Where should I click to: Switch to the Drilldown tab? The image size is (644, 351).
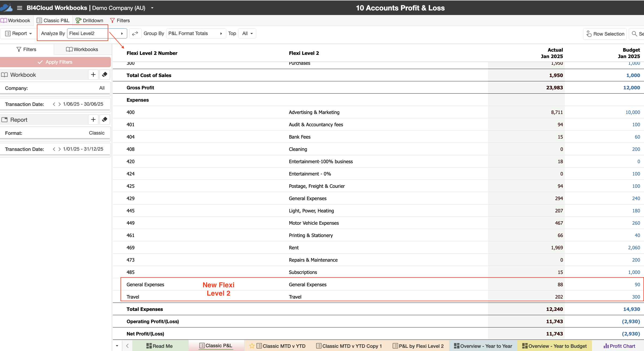90,21
